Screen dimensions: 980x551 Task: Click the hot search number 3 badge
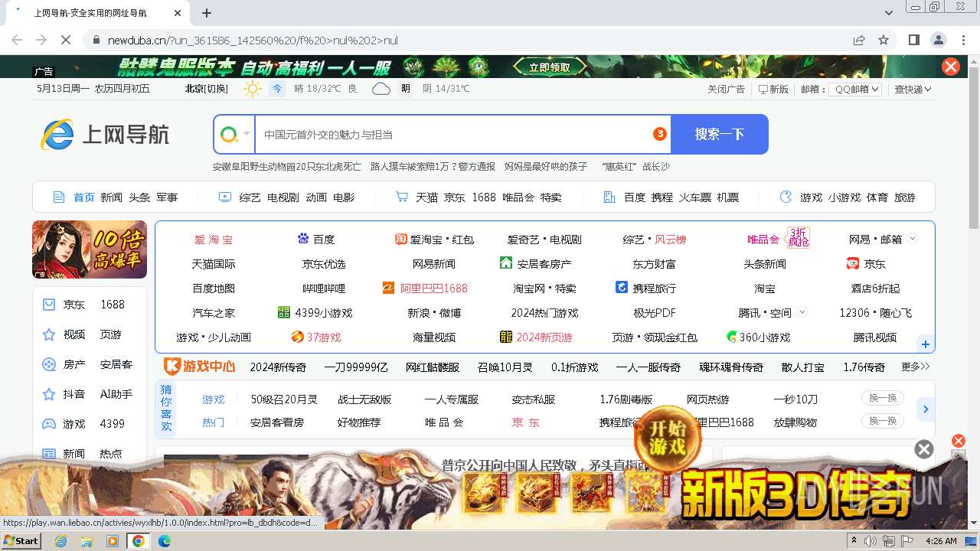click(659, 134)
